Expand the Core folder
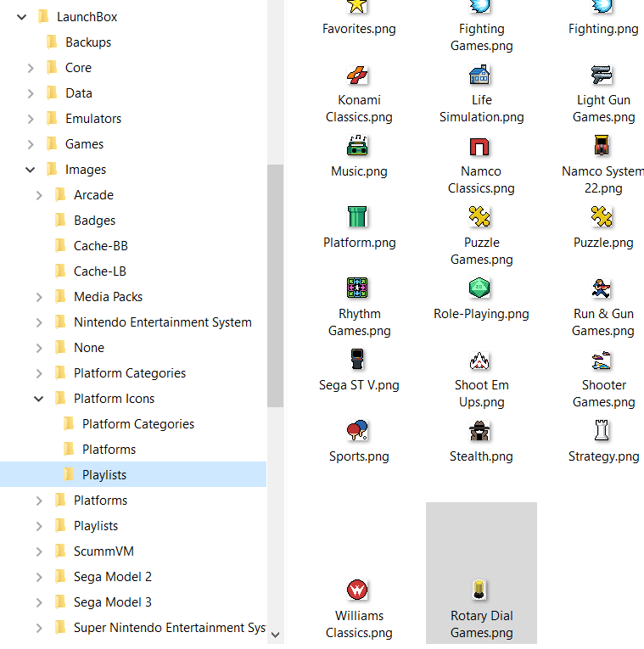Viewport: 644px width, 649px height. click(x=31, y=68)
